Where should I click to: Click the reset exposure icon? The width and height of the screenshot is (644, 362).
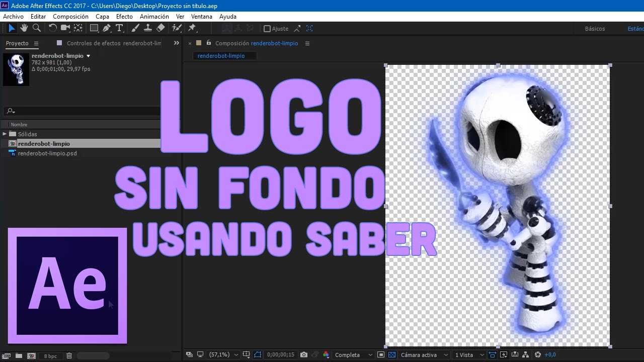click(537, 354)
